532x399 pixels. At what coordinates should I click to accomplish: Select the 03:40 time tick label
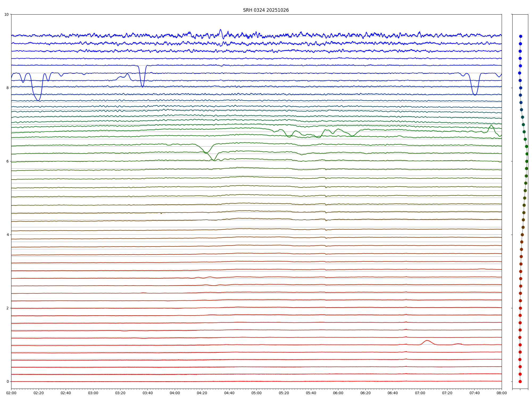(x=147, y=393)
